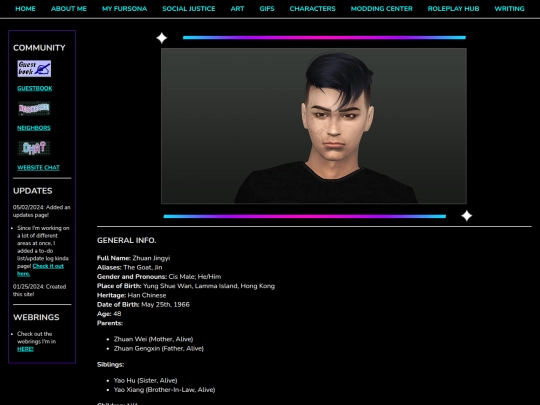Click the Date of Birth 'May 25th, 1966'
The width and height of the screenshot is (540, 405).
(165, 304)
